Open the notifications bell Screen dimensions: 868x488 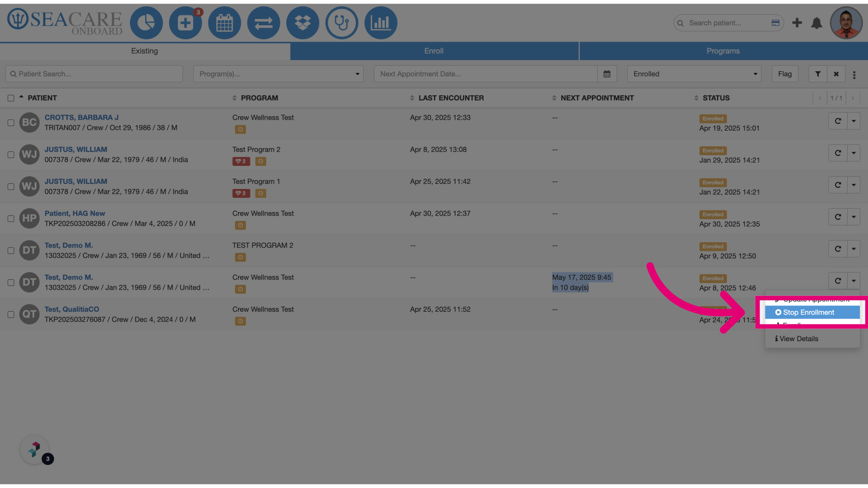point(816,23)
